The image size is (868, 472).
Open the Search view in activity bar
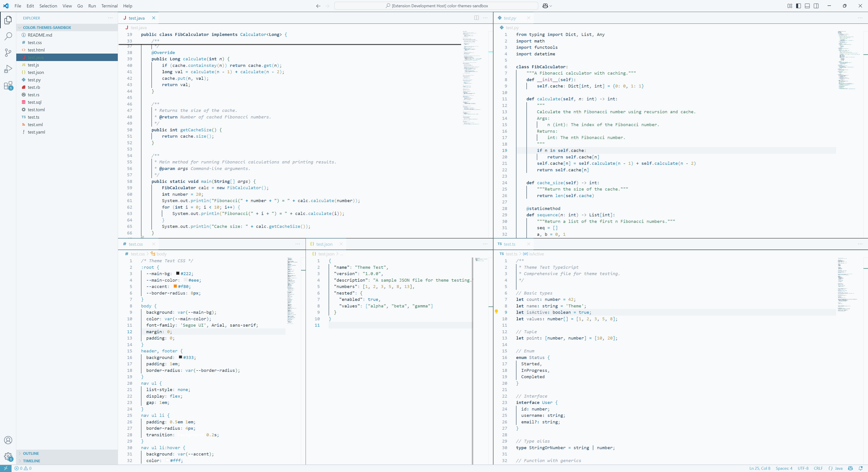(8, 36)
